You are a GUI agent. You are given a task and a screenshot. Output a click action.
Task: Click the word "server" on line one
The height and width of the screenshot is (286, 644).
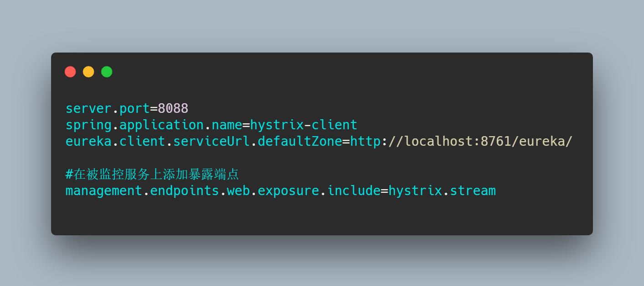(88, 109)
